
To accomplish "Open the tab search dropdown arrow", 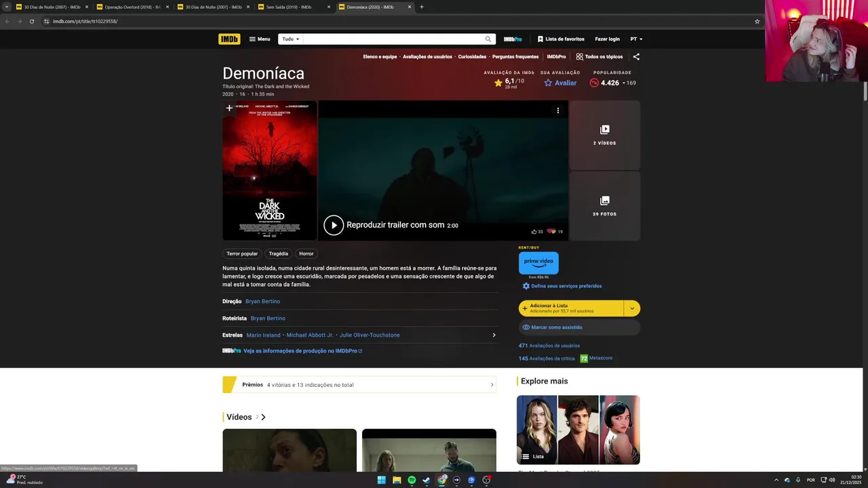I will 7,7.
